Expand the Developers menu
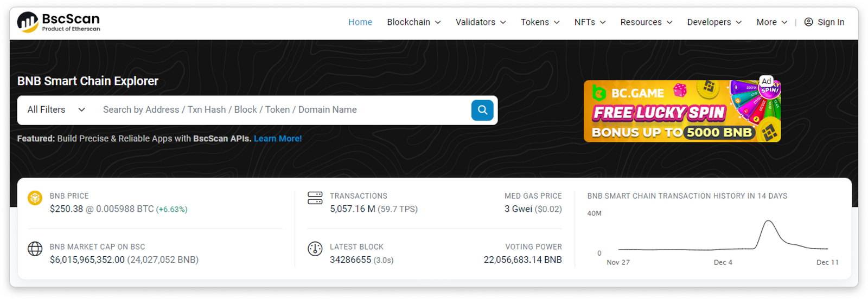Viewport: 868px width, 299px height. pyautogui.click(x=714, y=22)
